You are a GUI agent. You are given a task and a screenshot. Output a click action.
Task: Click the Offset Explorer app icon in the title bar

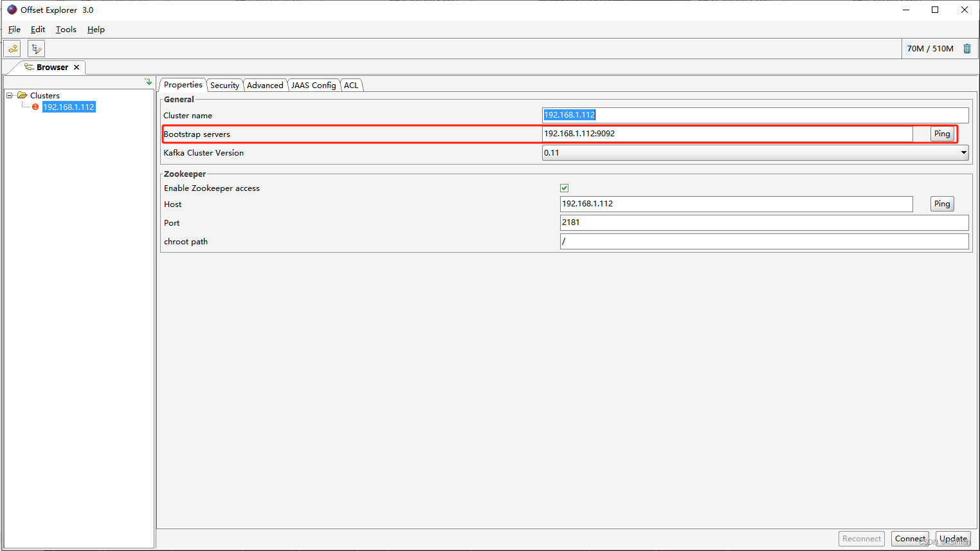pos(12,10)
